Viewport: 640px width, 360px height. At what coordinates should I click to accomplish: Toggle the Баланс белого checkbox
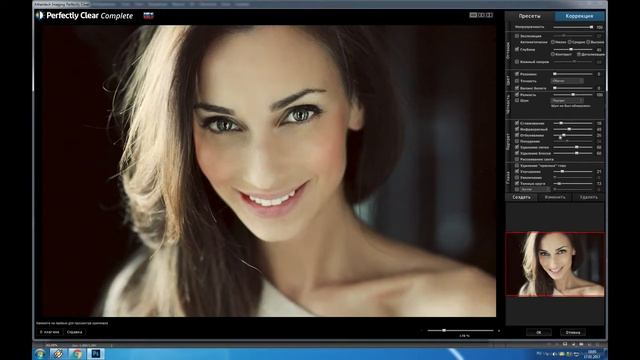coord(517,88)
